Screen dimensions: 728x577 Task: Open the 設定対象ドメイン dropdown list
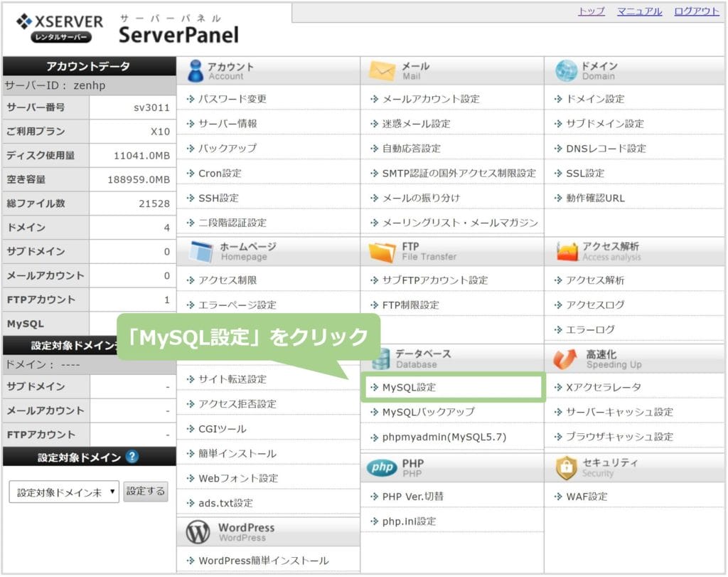[x=64, y=492]
